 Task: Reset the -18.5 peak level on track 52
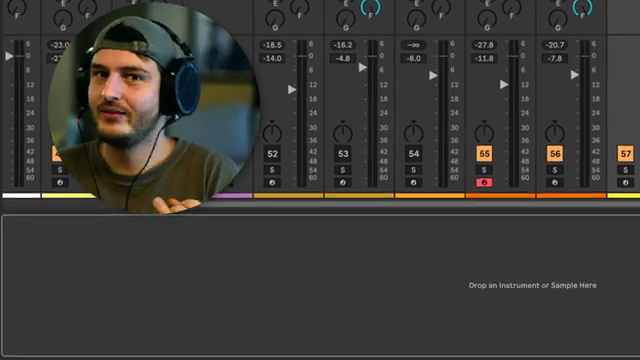272,45
